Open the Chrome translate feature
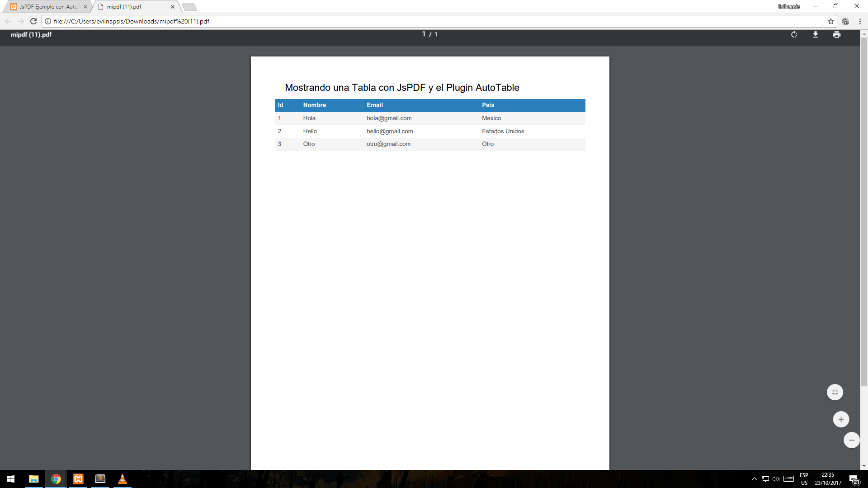 click(x=845, y=21)
